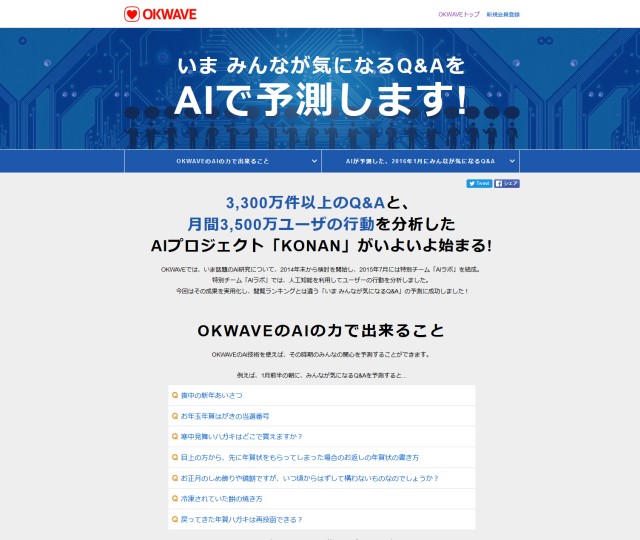Viewport: 640px width, 540px height.
Task: Click the heading AIで予測します!
Action: [320, 99]
